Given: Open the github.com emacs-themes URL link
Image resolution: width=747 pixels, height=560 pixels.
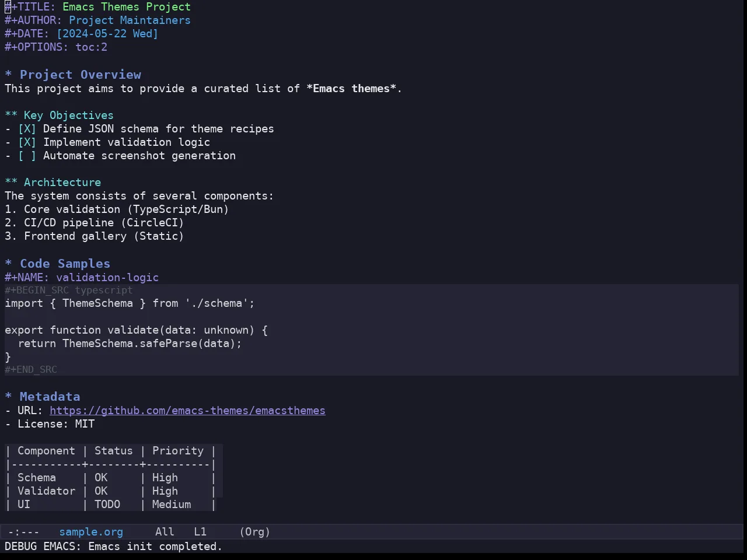Looking at the screenshot, I should 187,411.
